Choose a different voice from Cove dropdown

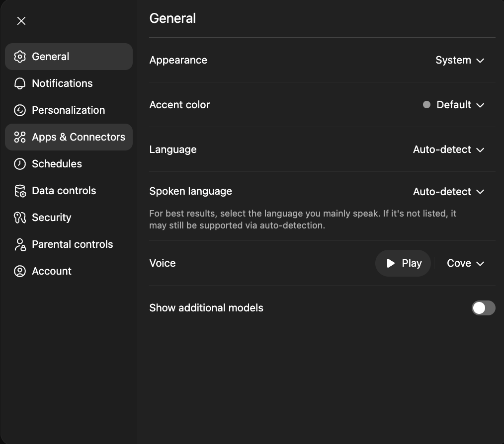(x=465, y=263)
